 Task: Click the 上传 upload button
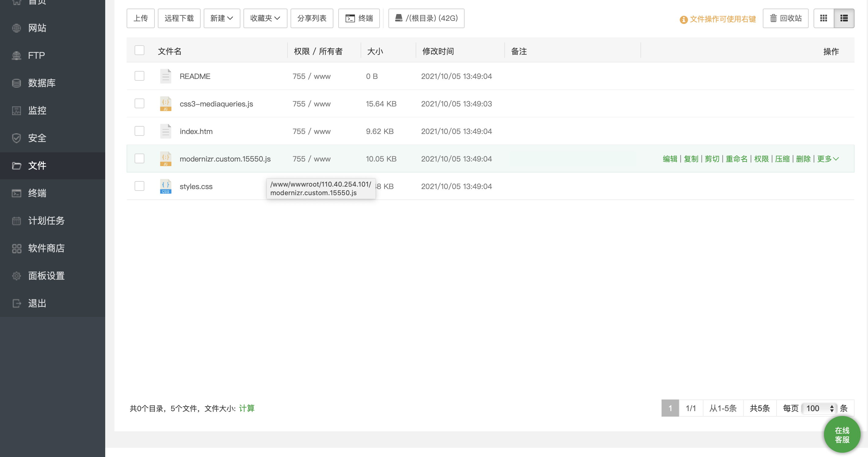[x=140, y=18]
